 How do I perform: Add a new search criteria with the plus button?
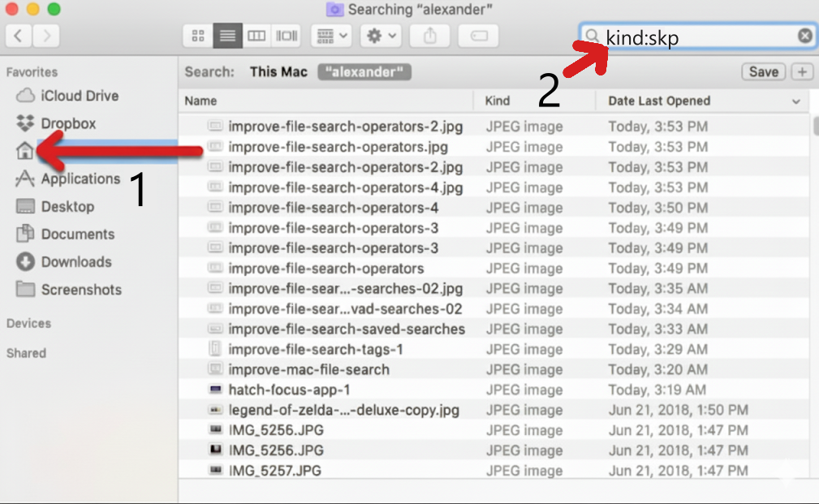pos(801,71)
